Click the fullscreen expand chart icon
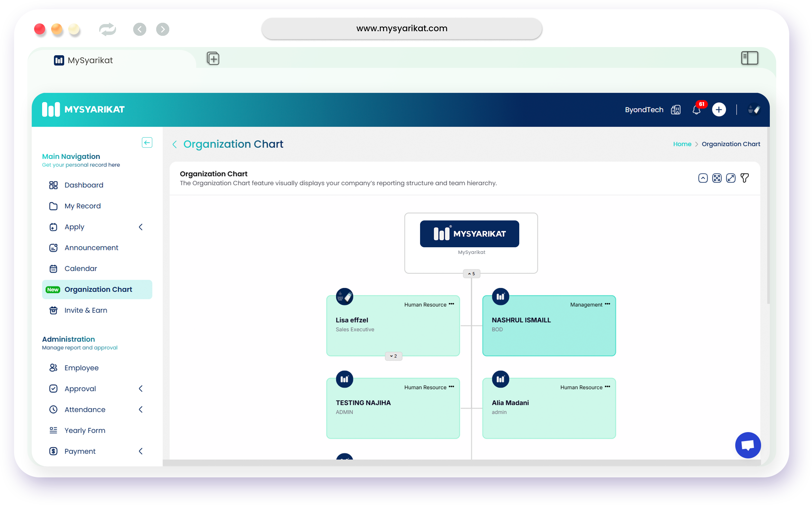 (x=730, y=178)
